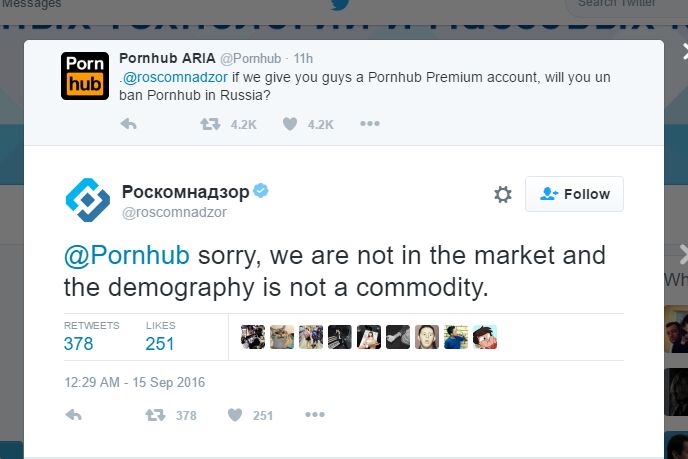The height and width of the screenshot is (459, 688).
Task: Open the Роскомнадзор display name profile
Action: (x=185, y=190)
